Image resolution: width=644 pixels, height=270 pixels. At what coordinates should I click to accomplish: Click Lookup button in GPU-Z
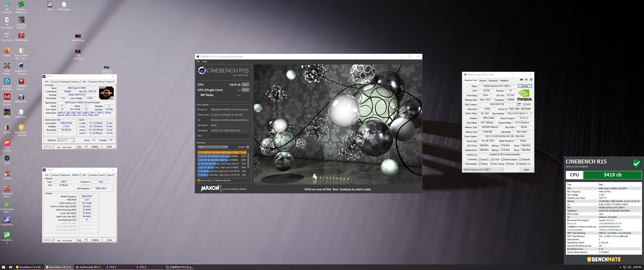(525, 86)
